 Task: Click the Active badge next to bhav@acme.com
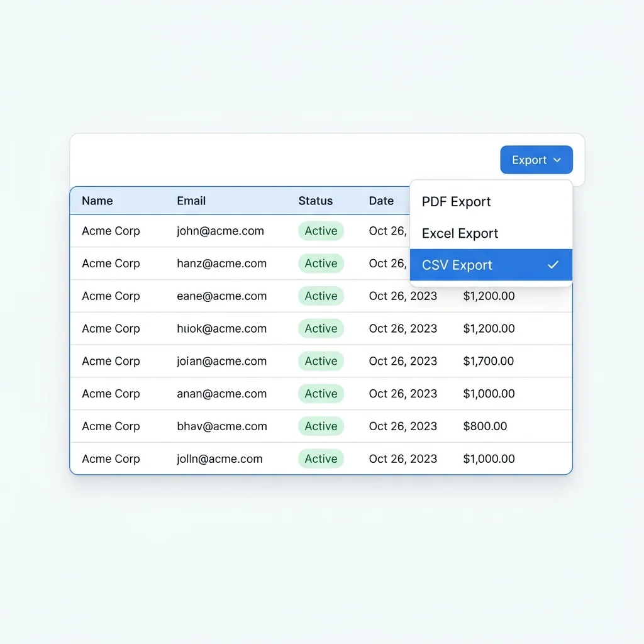(321, 426)
